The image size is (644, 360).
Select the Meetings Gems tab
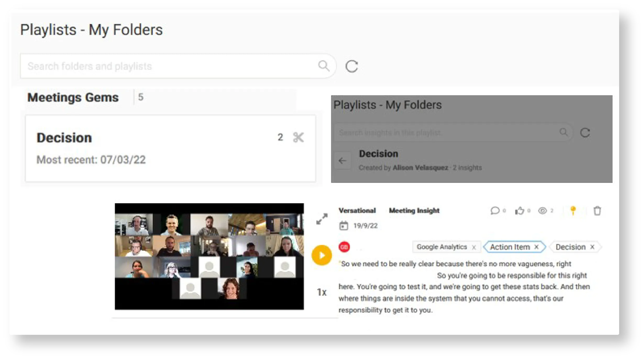(73, 97)
